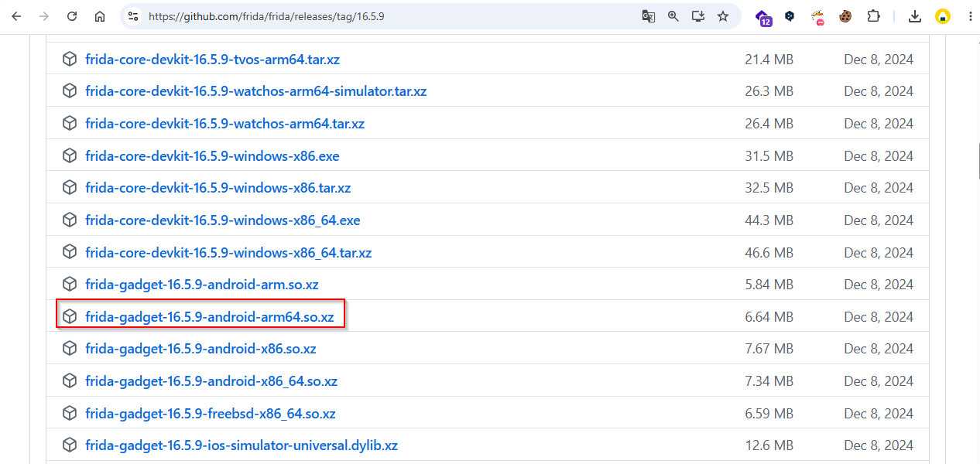Viewport: 980px width, 464px height.
Task: Show the browser downloads icon
Action: point(915,16)
